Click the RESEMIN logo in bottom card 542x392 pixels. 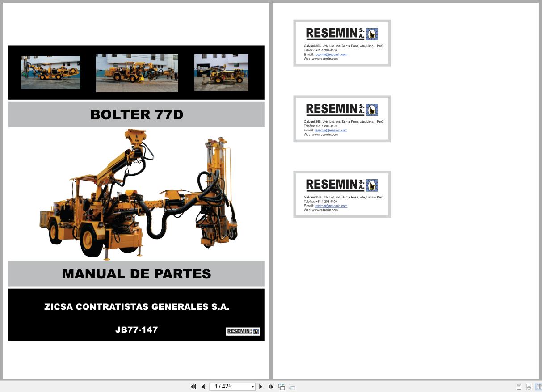pyautogui.click(x=342, y=185)
